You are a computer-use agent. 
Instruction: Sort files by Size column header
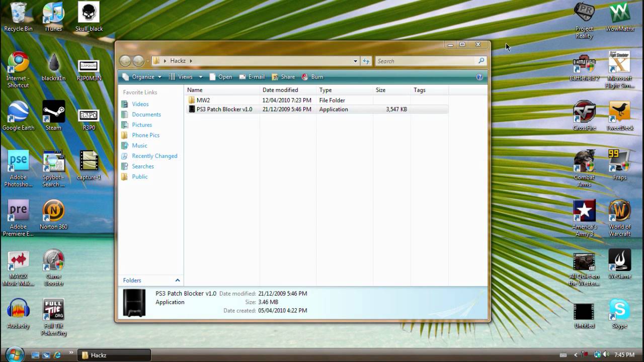tap(392, 90)
